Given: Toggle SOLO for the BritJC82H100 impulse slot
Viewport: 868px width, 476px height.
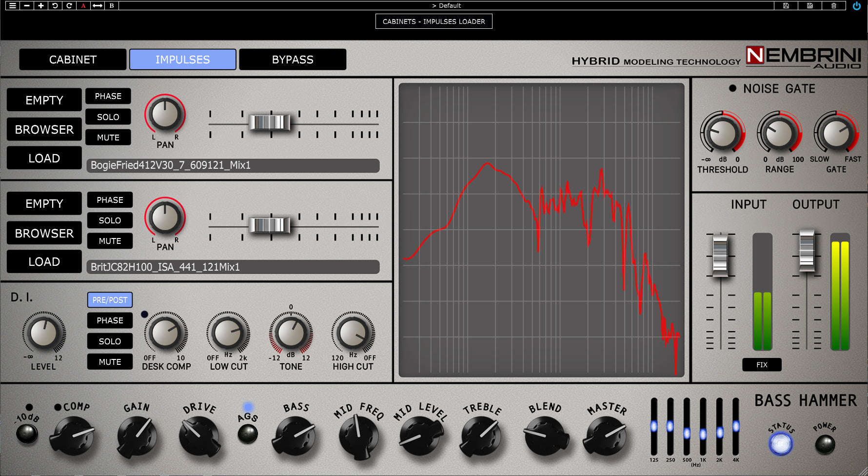Looking at the screenshot, I should tap(110, 220).
